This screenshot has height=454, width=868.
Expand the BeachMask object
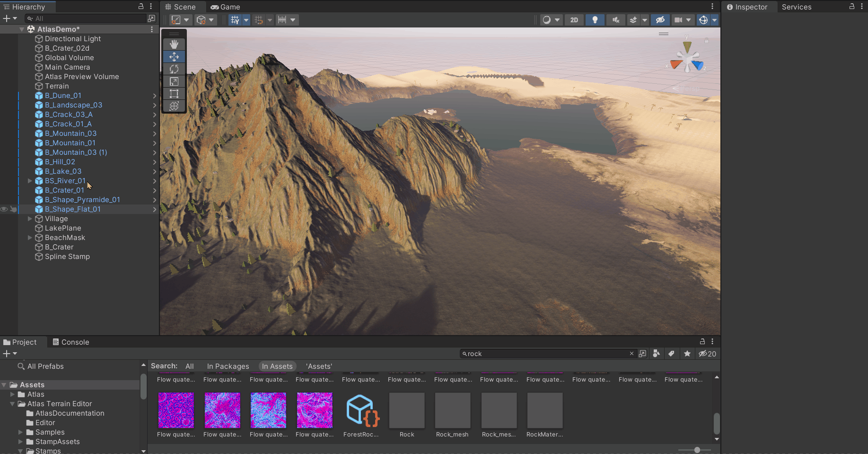30,238
